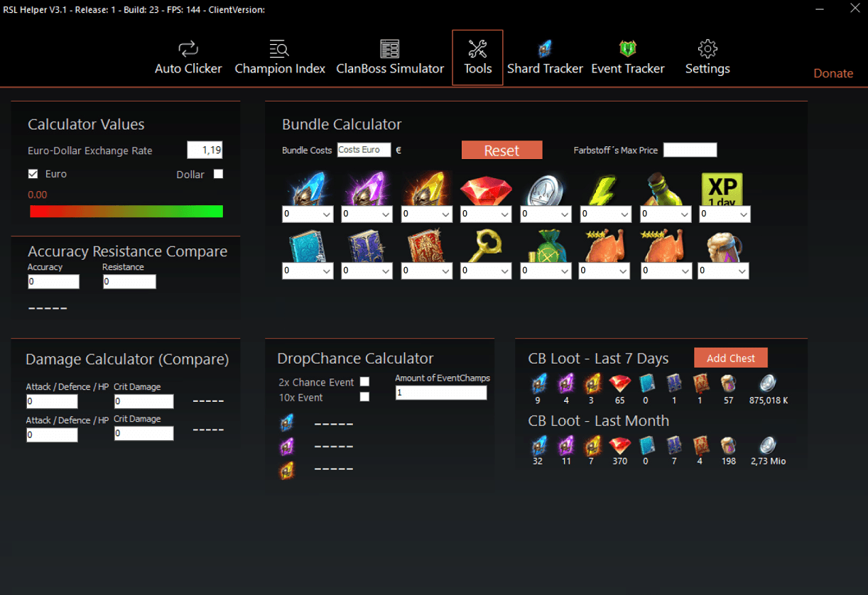Toggle the 10x Event checkbox
This screenshot has height=595, width=868.
(364, 397)
